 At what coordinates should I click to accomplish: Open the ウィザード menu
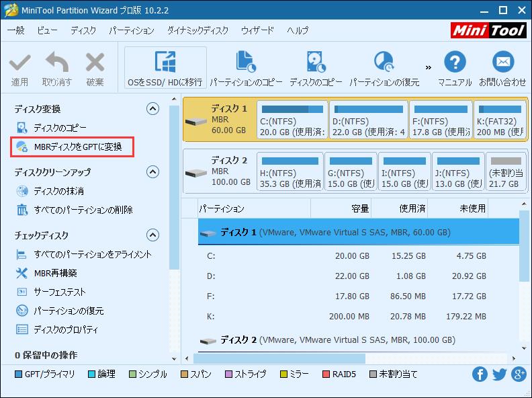[x=257, y=30]
